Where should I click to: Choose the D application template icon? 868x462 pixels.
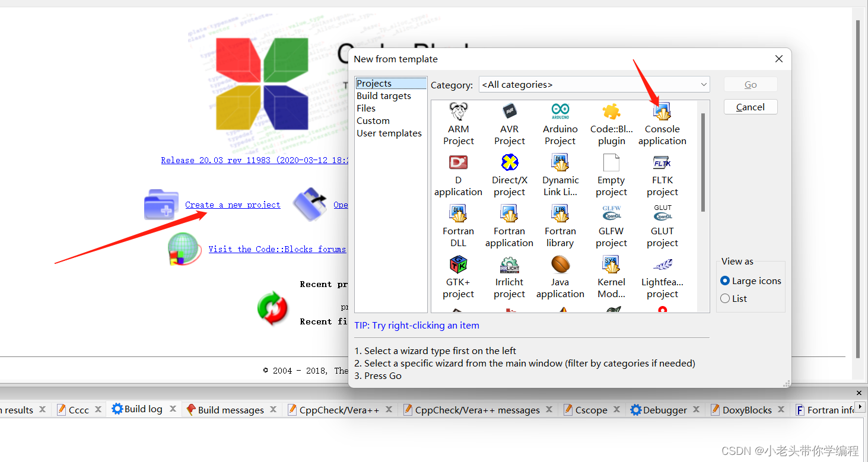(x=458, y=163)
